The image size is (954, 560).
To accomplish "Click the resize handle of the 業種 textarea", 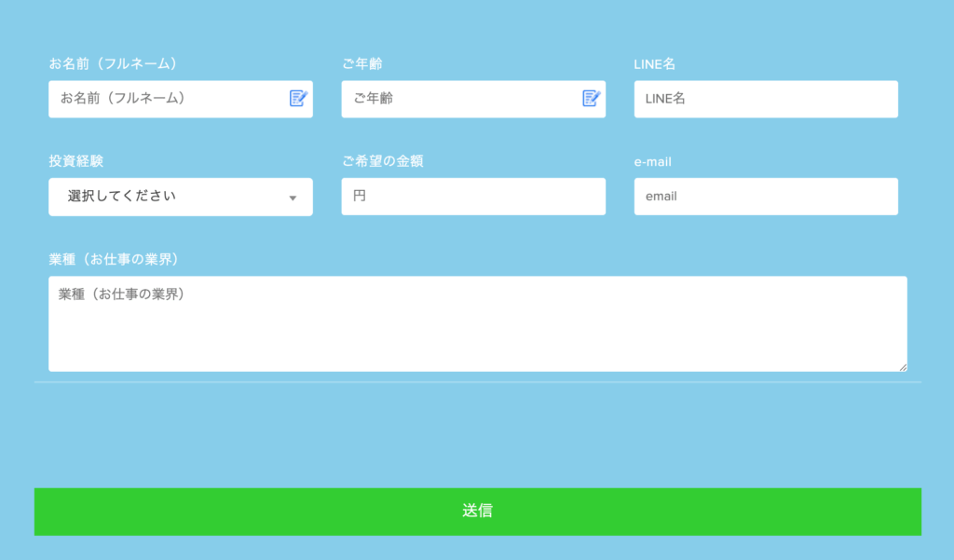I will (x=903, y=367).
